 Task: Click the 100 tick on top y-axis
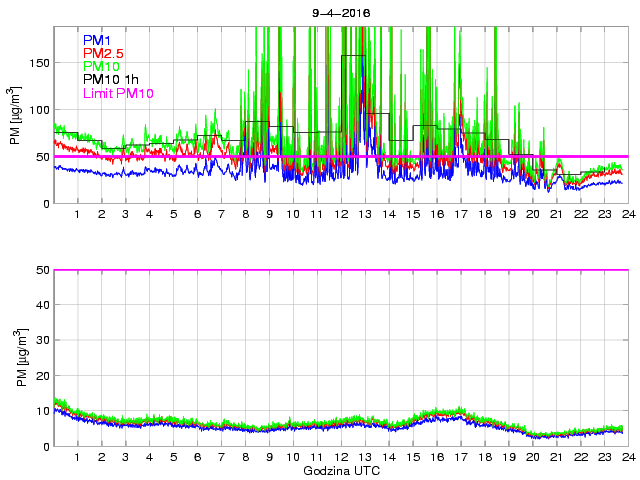38,109
